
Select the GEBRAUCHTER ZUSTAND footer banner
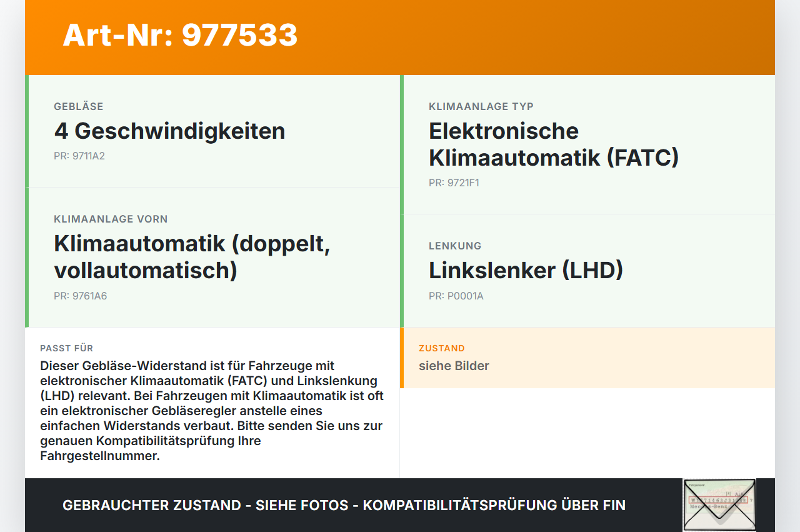coord(344,504)
